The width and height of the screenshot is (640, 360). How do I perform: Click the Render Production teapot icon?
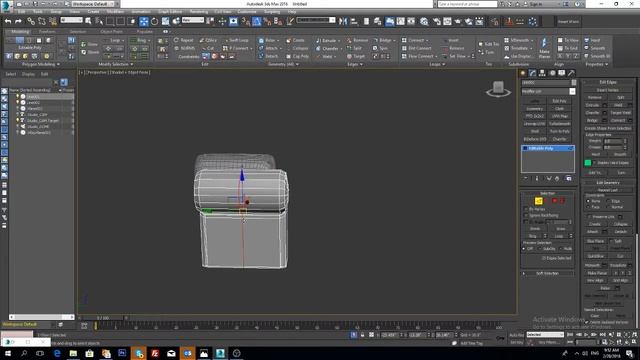(458, 21)
